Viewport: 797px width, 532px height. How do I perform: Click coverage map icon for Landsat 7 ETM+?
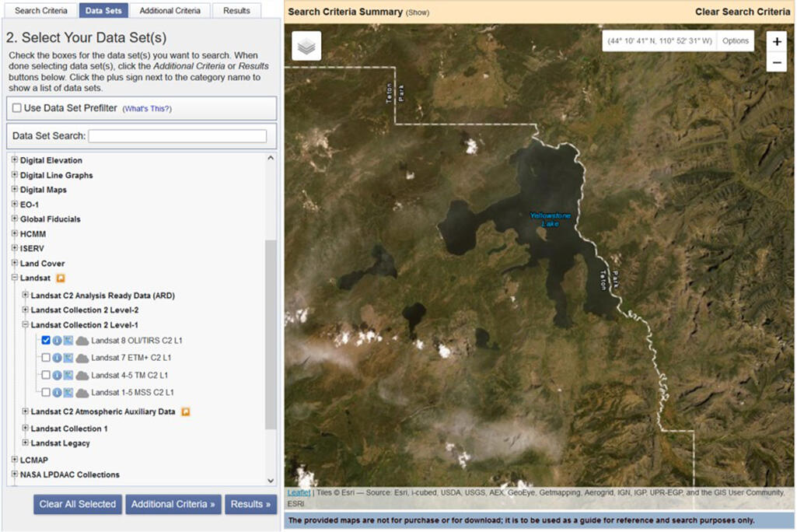pos(68,358)
